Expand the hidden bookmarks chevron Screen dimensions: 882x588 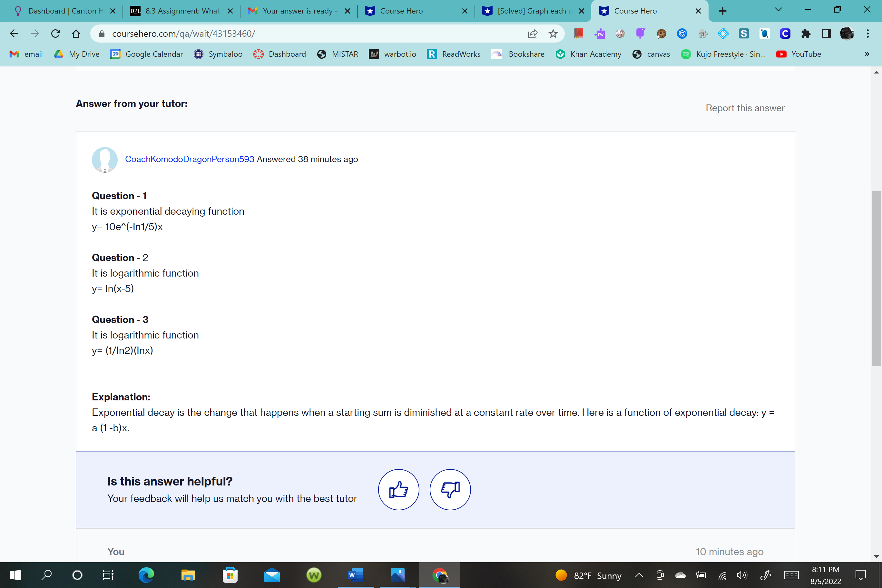point(867,54)
